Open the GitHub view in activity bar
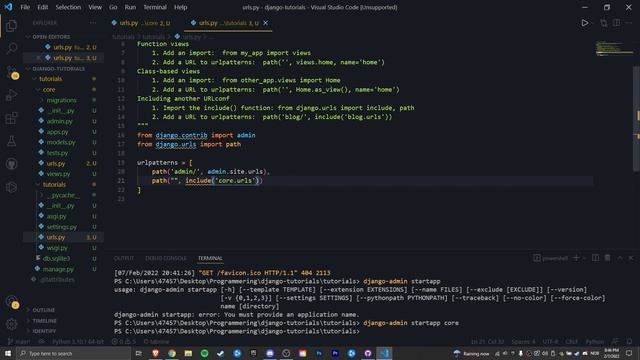The width and height of the screenshot is (640, 360). [11, 164]
